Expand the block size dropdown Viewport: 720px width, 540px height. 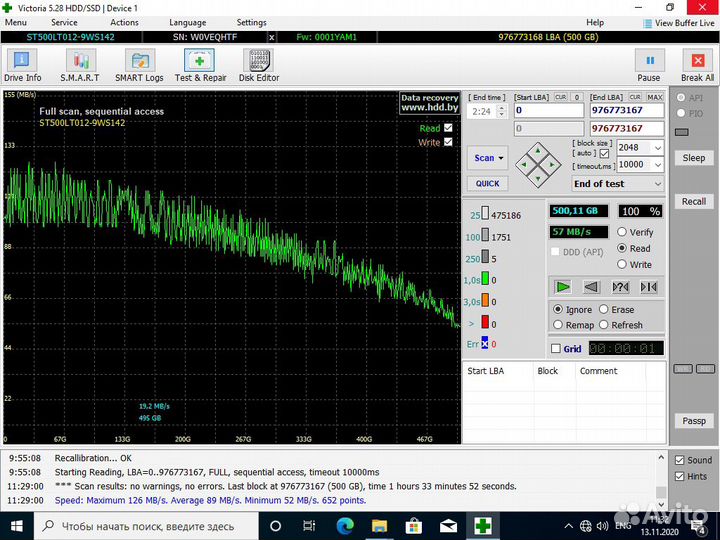(x=656, y=147)
